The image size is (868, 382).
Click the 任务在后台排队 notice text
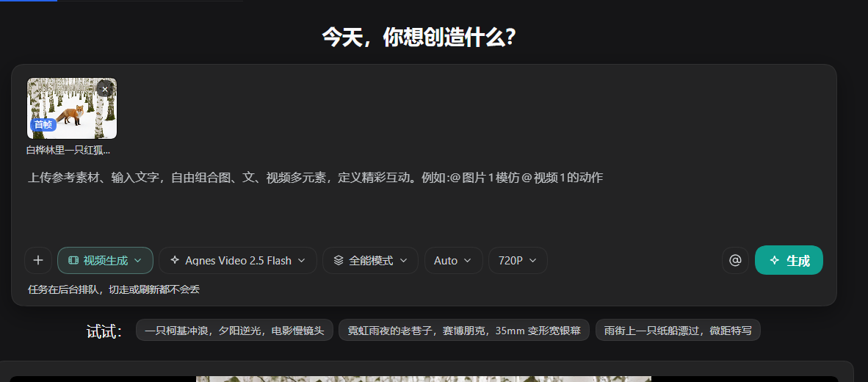click(114, 289)
